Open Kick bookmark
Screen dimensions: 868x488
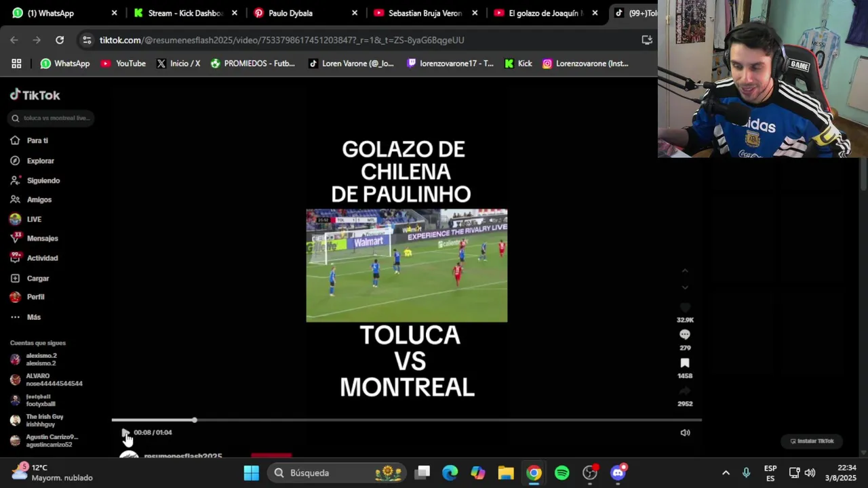tap(518, 64)
